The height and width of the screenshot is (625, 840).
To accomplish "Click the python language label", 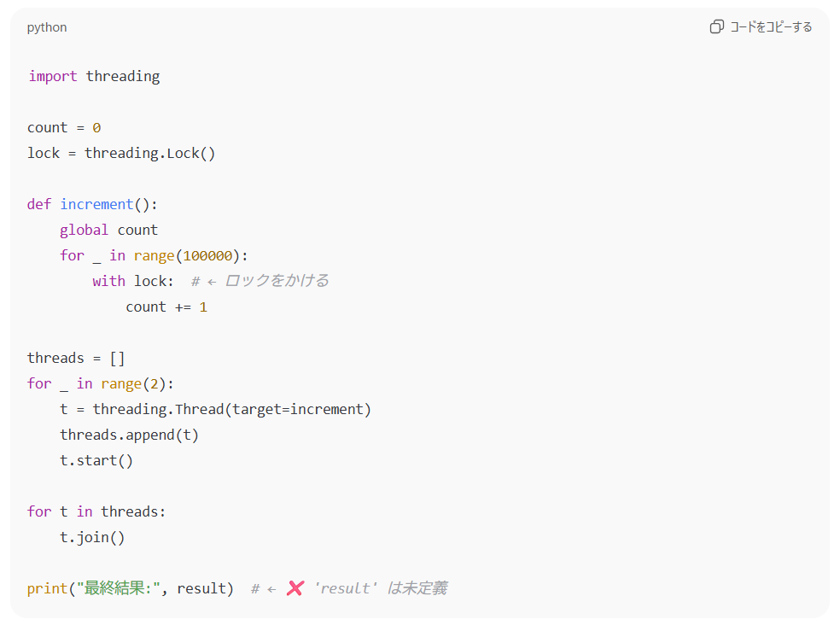I will coord(47,27).
